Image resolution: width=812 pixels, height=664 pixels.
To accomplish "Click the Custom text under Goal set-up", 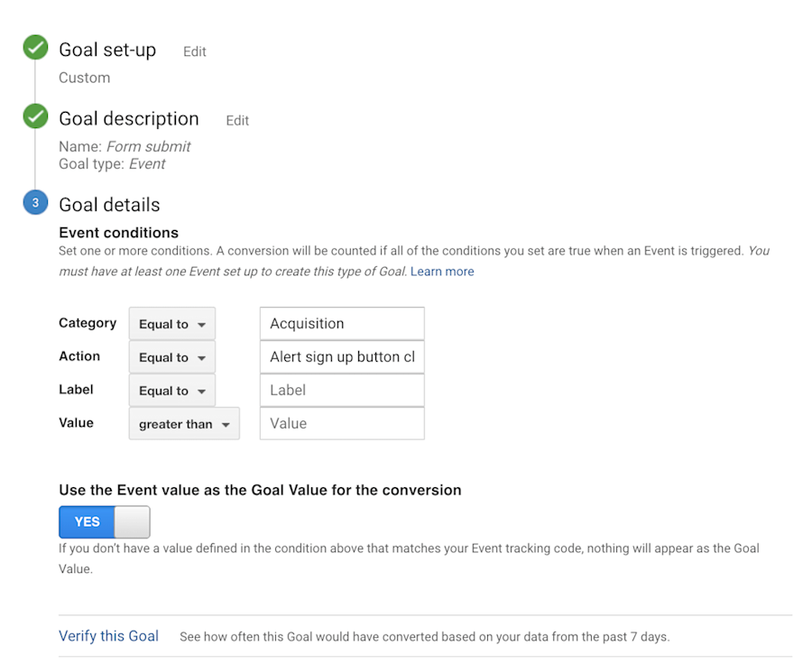I will tap(85, 78).
